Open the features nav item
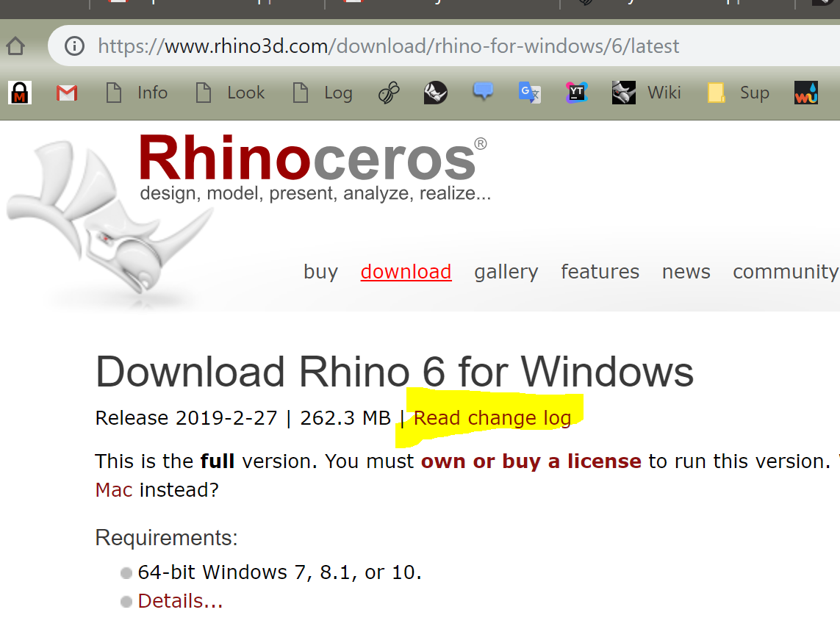The height and width of the screenshot is (640, 840). (600, 272)
